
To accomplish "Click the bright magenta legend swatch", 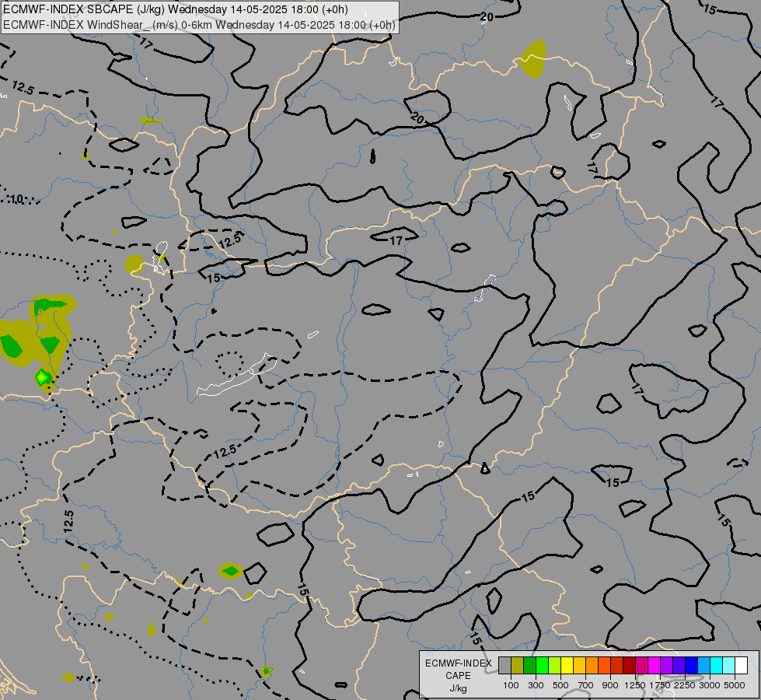I will [655, 665].
